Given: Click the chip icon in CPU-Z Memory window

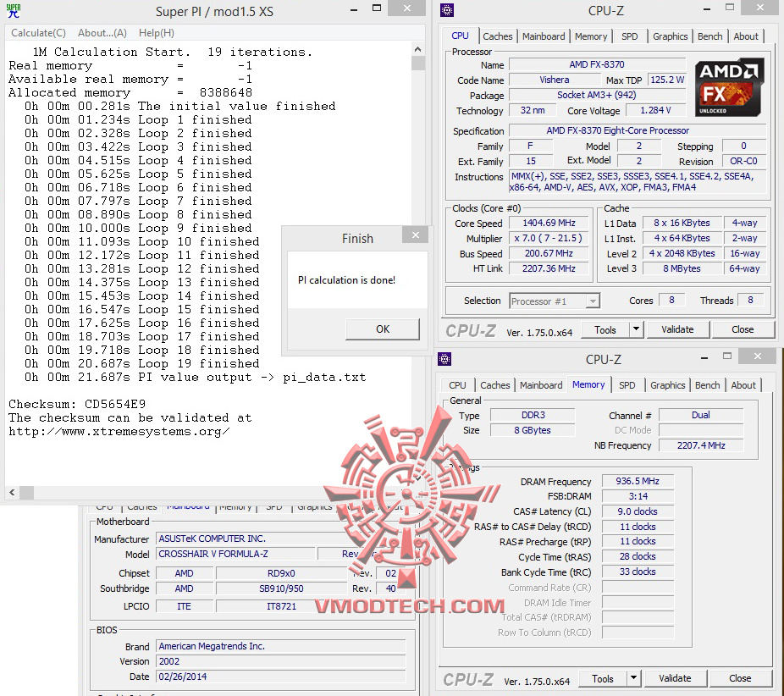Looking at the screenshot, I should pyautogui.click(x=444, y=358).
